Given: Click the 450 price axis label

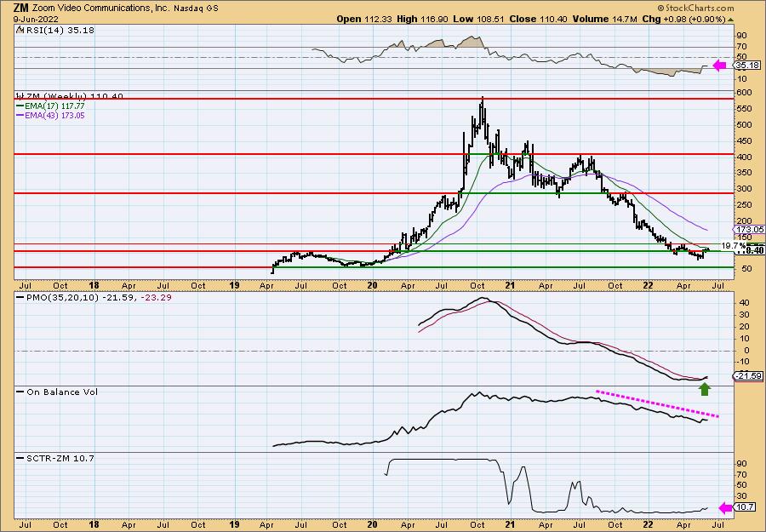Looking at the screenshot, I should coord(744,141).
